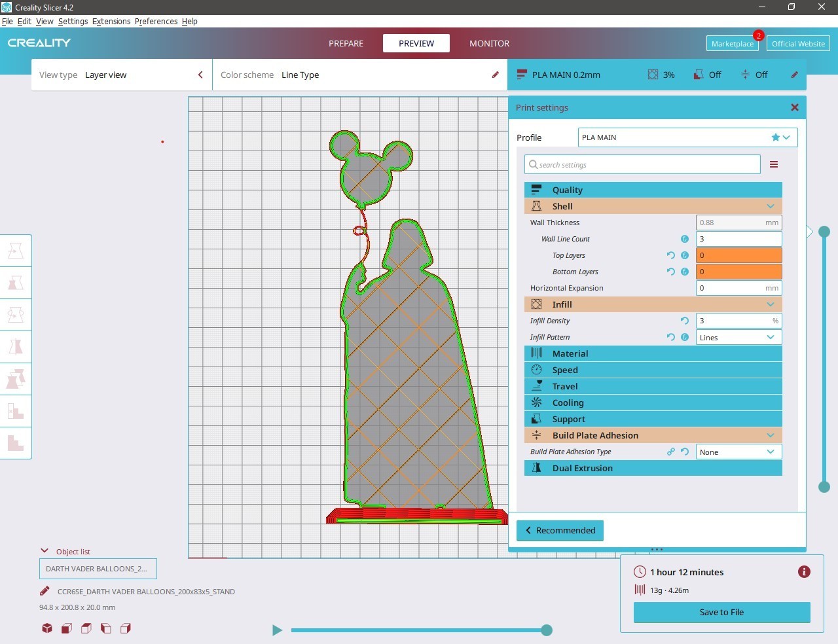Expand the Dual Extrusion settings section
The width and height of the screenshot is (838, 644).
(653, 468)
